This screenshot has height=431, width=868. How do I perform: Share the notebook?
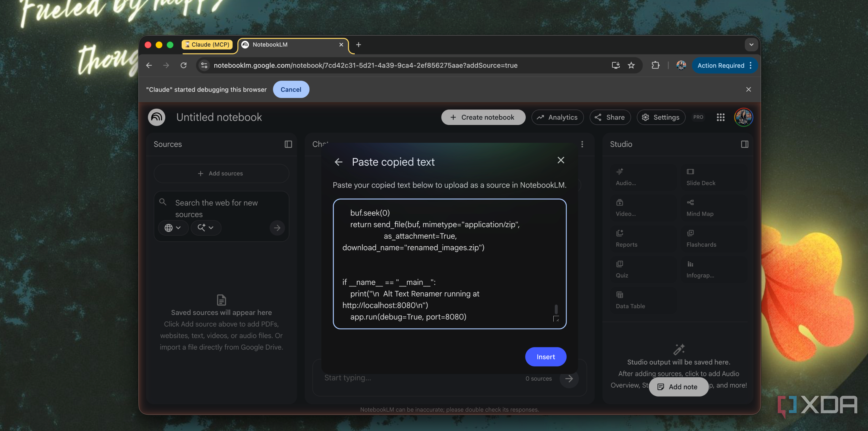(x=610, y=117)
